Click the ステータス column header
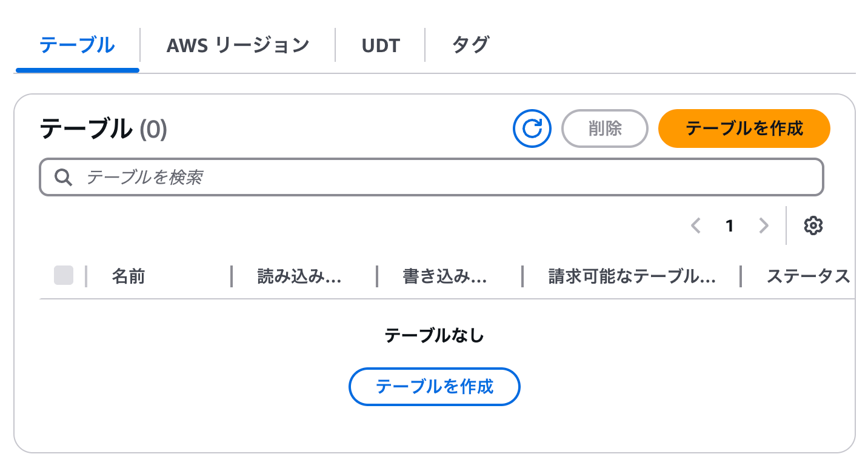 (x=808, y=277)
